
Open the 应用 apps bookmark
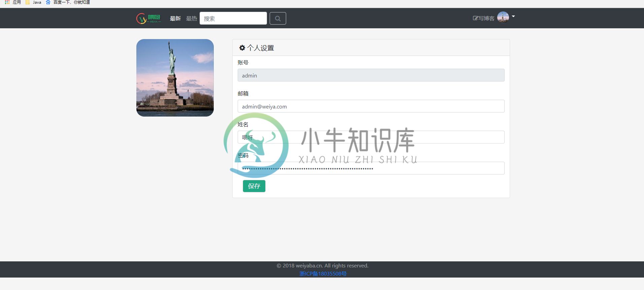coord(13,2)
